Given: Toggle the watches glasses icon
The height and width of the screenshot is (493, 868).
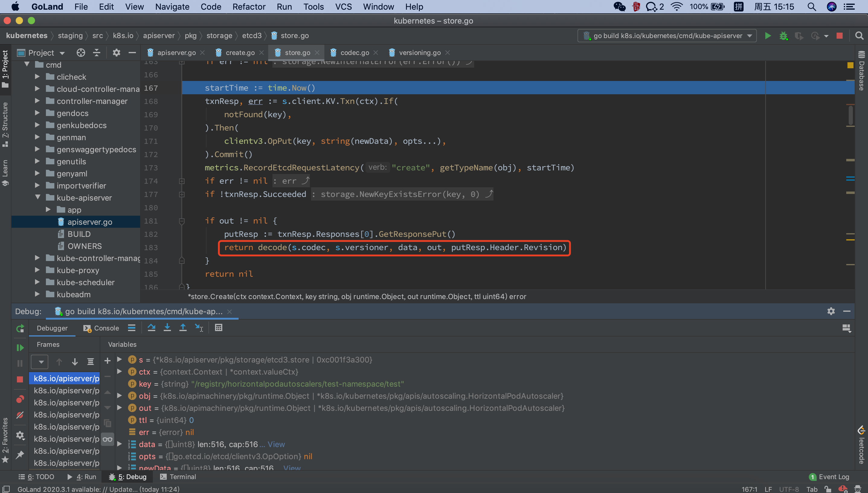Looking at the screenshot, I should tap(107, 440).
